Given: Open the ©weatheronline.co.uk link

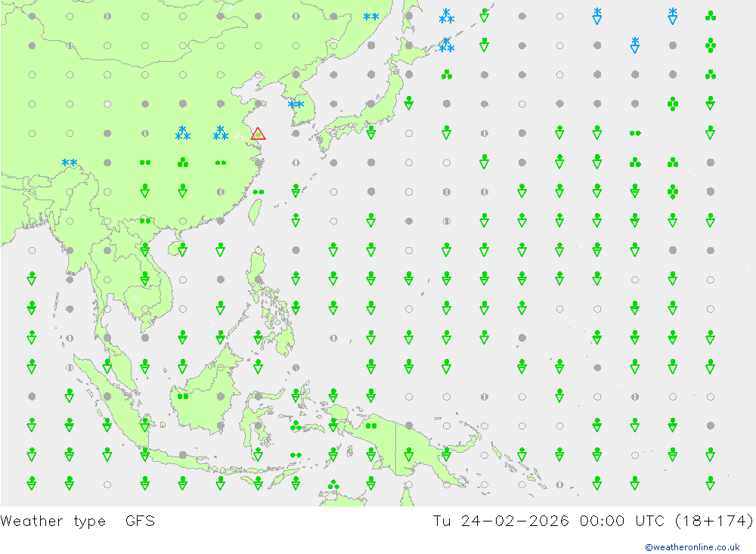Looking at the screenshot, I should [x=692, y=547].
